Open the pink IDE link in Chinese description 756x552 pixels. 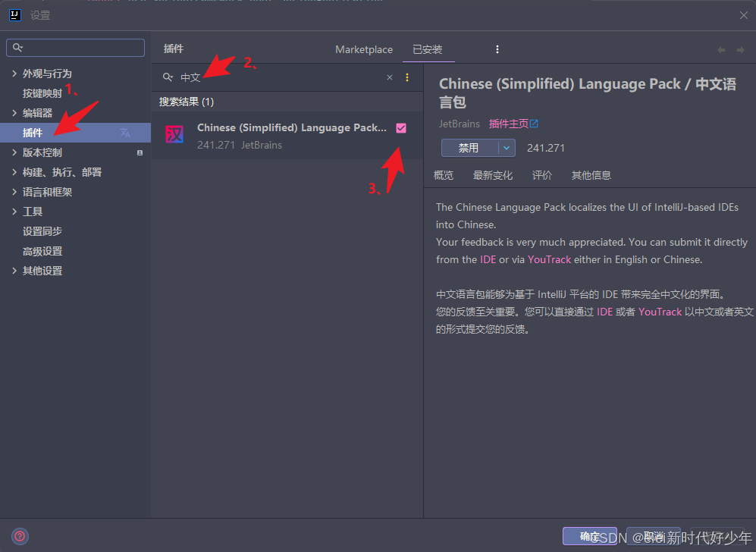(x=604, y=312)
